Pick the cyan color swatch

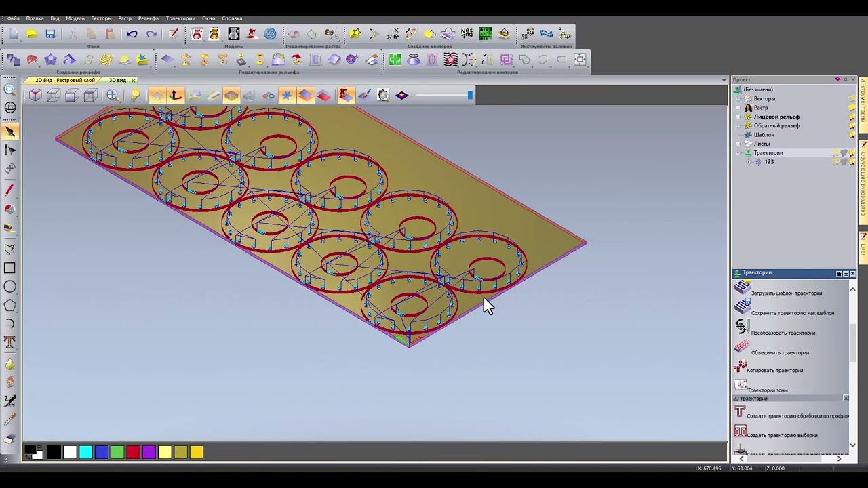(x=85, y=452)
